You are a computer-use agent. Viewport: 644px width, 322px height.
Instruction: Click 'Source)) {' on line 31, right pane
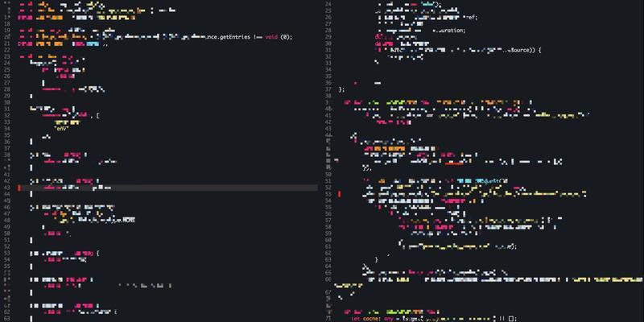[526, 50]
